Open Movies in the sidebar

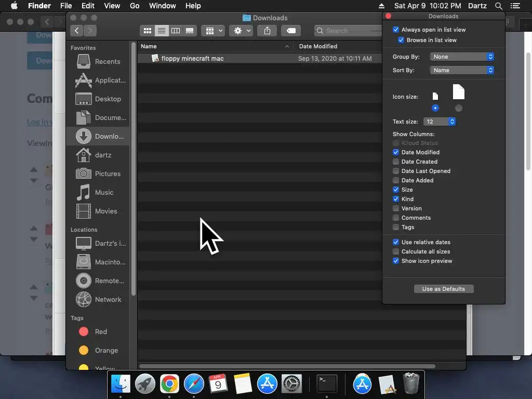(98, 211)
